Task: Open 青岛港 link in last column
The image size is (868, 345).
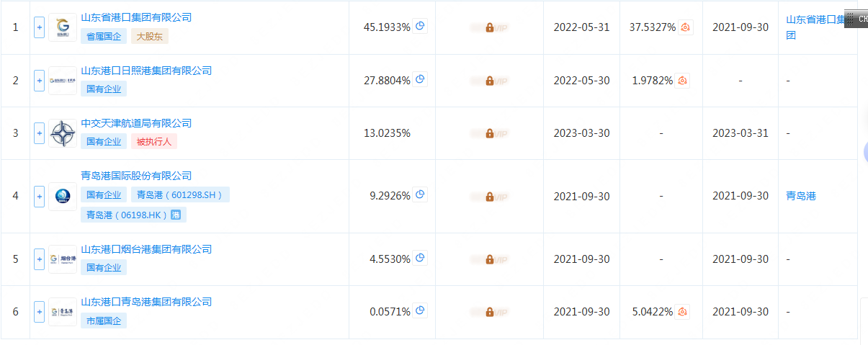Action: (x=801, y=196)
